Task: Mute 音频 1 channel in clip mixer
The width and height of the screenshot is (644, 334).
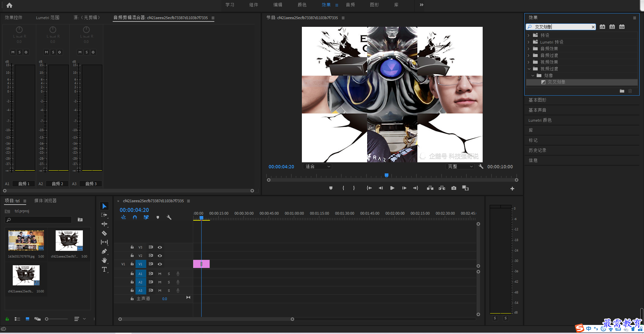Action: (x=13, y=52)
